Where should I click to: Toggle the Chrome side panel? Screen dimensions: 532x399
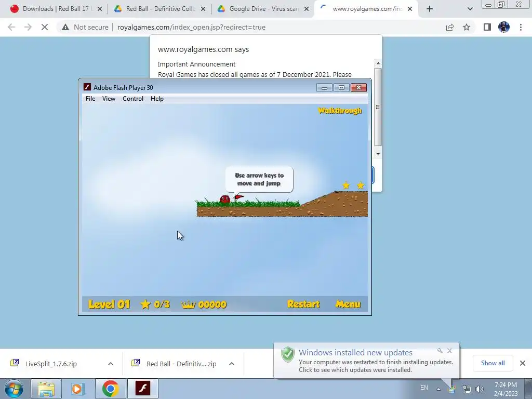tap(487, 27)
